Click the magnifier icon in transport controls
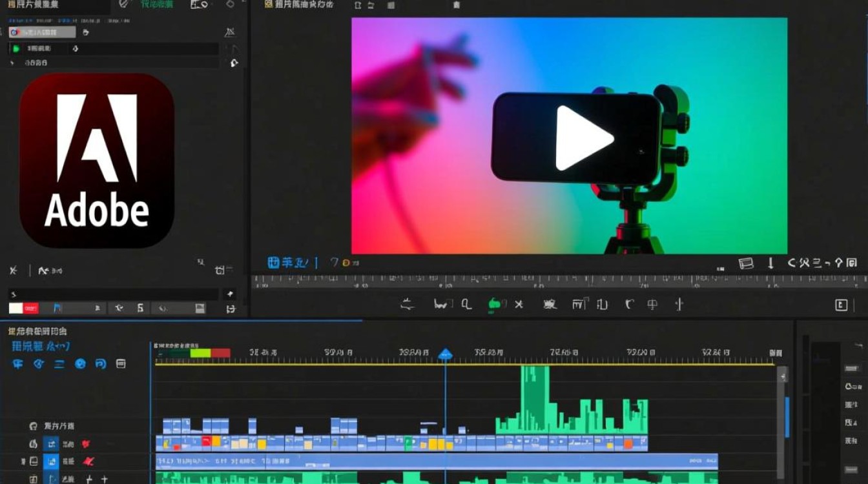This screenshot has width=868, height=484. tap(466, 304)
